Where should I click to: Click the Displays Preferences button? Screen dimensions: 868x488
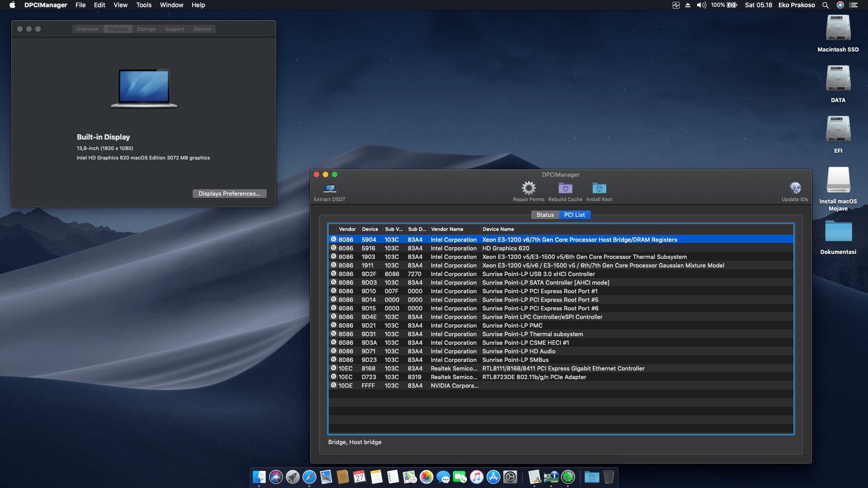click(229, 193)
